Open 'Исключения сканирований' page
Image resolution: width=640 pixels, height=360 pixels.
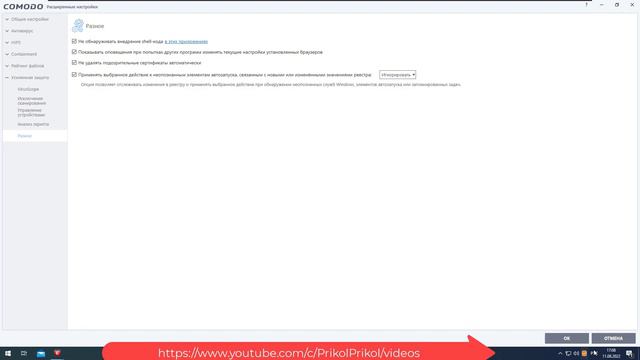pos(31,101)
